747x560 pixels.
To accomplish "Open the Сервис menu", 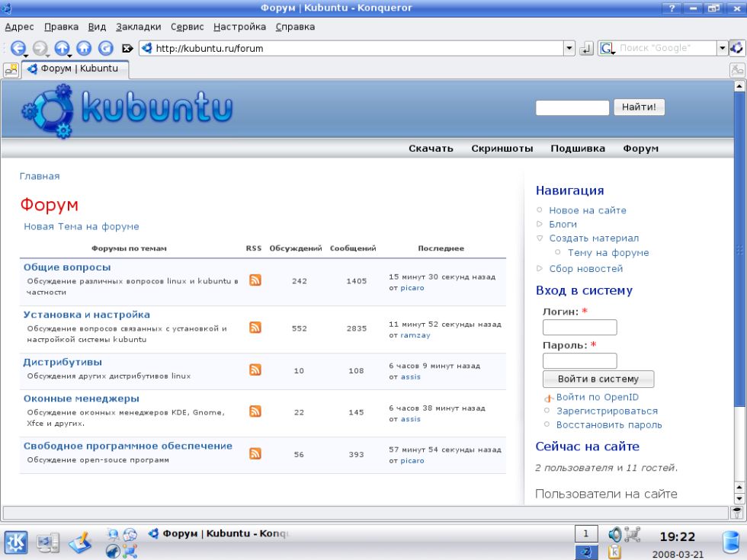I will 188,27.
